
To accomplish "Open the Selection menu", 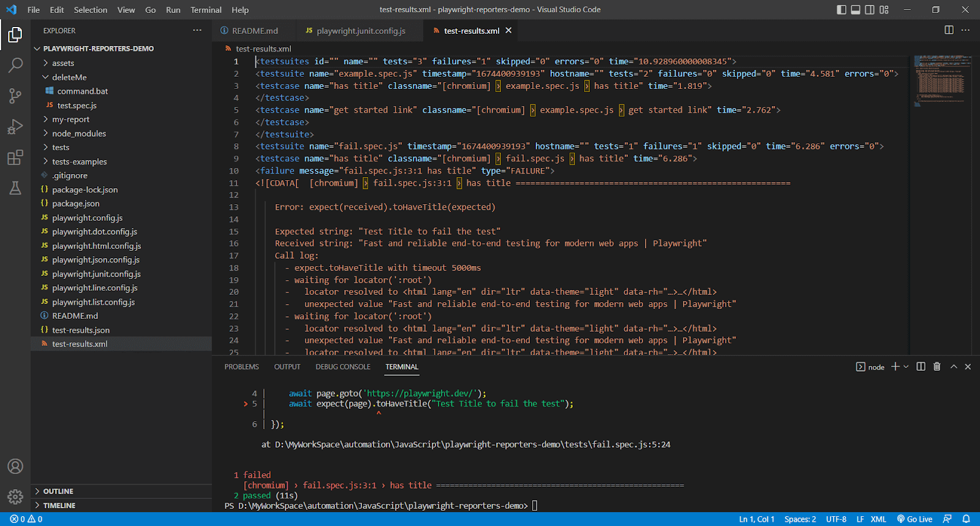I will point(91,10).
